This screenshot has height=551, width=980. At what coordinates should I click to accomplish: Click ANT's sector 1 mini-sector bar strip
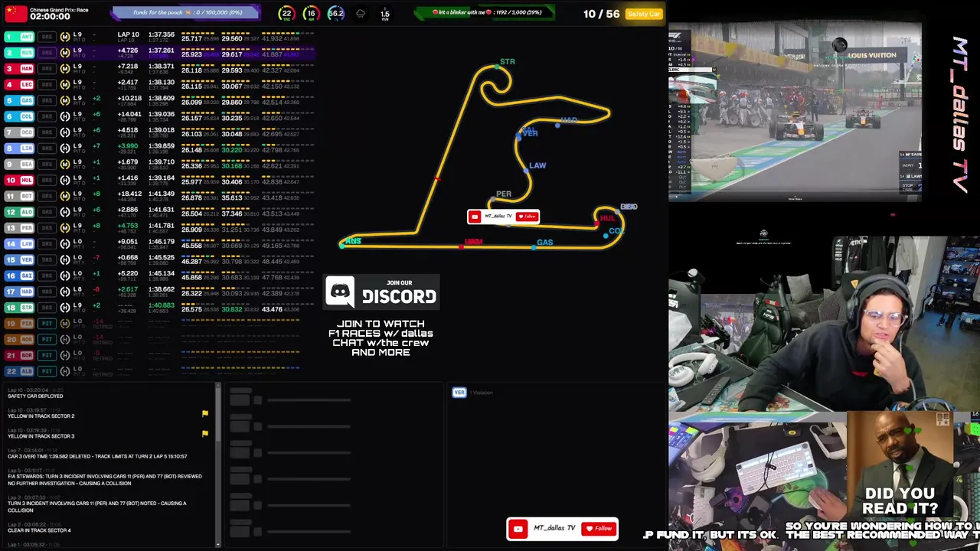198,34
